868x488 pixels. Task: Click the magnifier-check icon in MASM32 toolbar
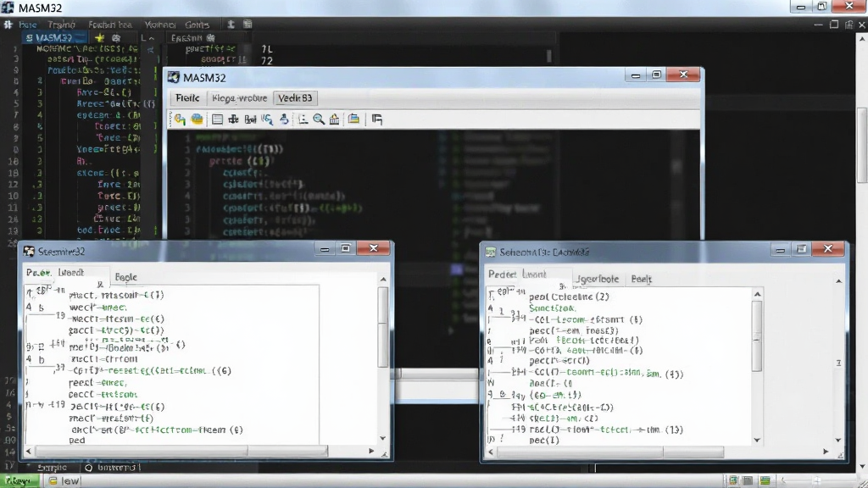click(267, 119)
